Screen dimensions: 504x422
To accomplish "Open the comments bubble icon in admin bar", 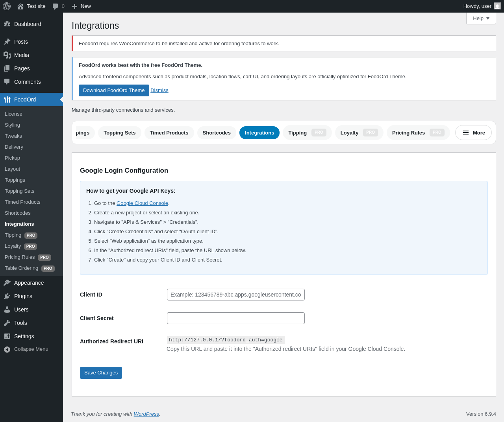I will [x=56, y=6].
